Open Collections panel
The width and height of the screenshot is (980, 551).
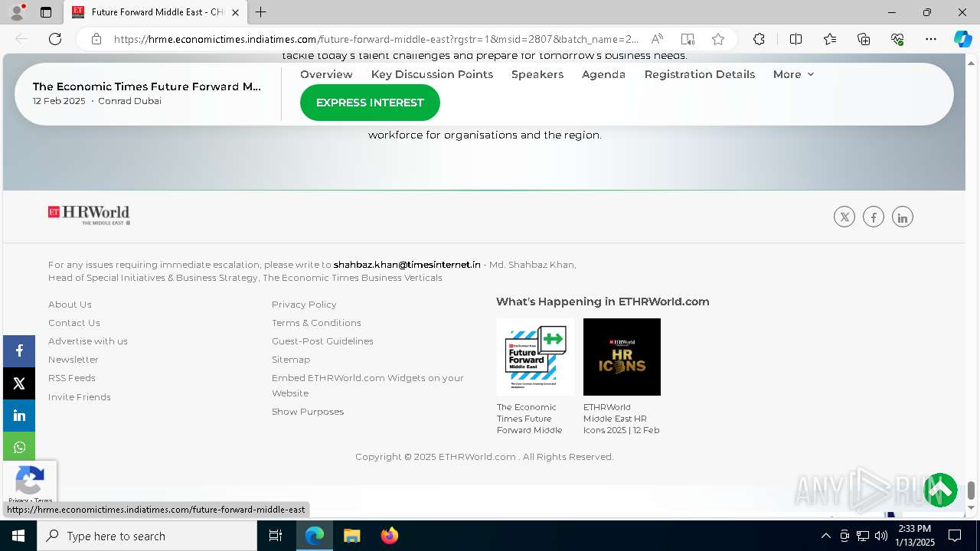point(864,39)
